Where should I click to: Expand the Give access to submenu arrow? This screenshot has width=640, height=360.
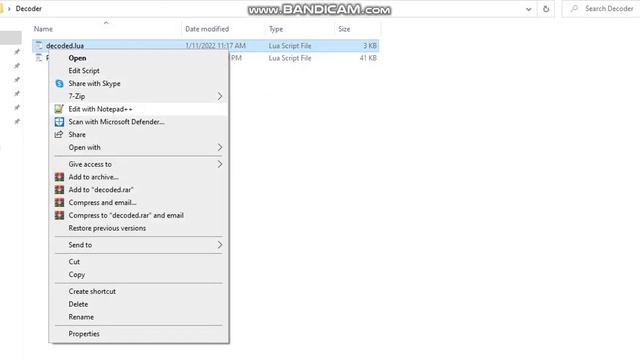220,164
